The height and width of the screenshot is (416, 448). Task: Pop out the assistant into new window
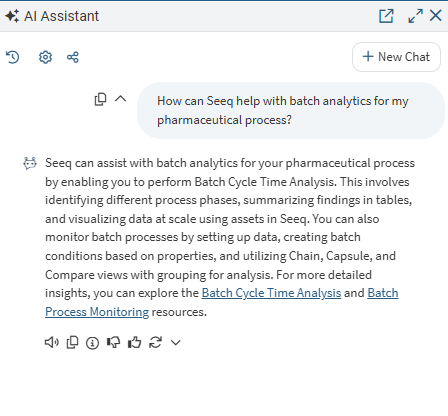click(386, 16)
